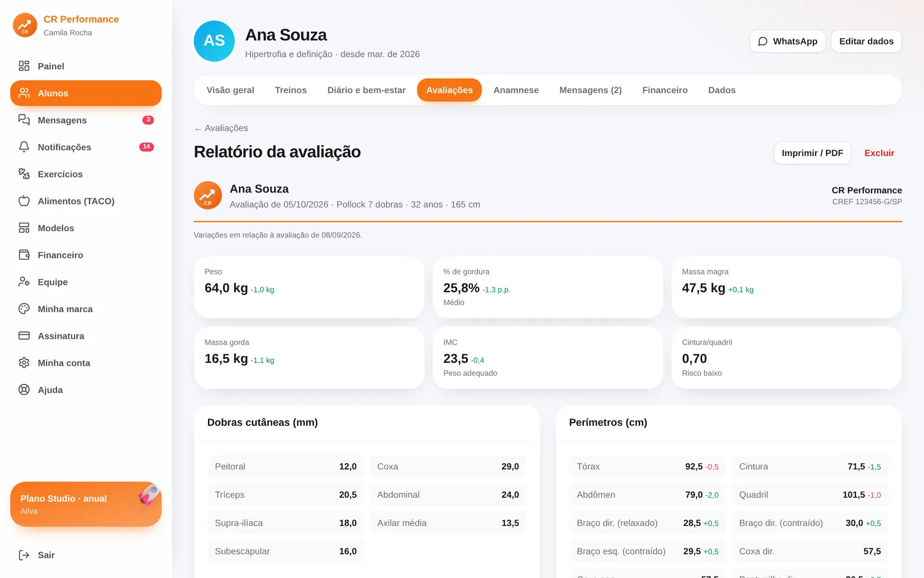Click the Modelos layout icon
Screen dimensions: 924x578
coord(24,228)
